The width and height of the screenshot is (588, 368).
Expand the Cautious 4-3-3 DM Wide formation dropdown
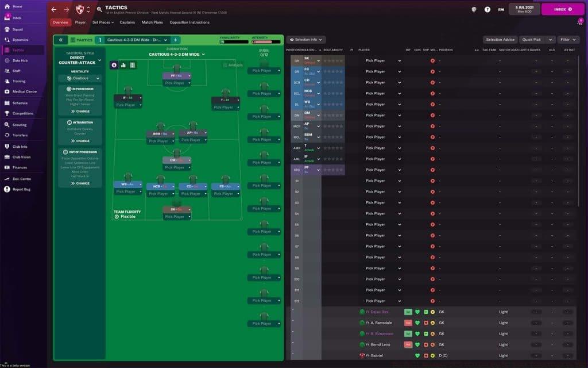(x=177, y=54)
